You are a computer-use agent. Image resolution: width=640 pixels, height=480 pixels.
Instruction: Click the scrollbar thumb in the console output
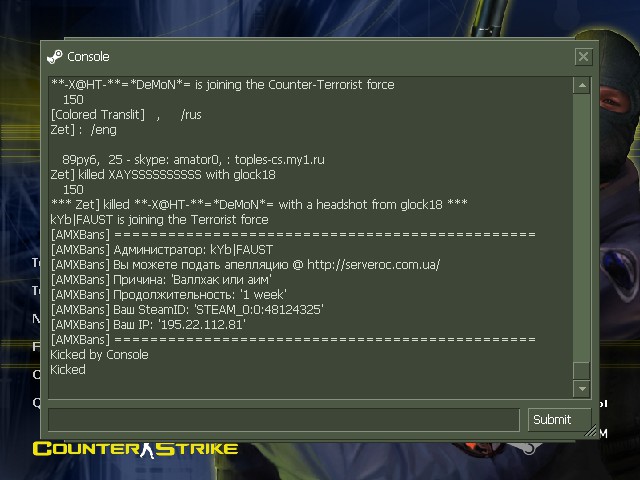(x=581, y=371)
